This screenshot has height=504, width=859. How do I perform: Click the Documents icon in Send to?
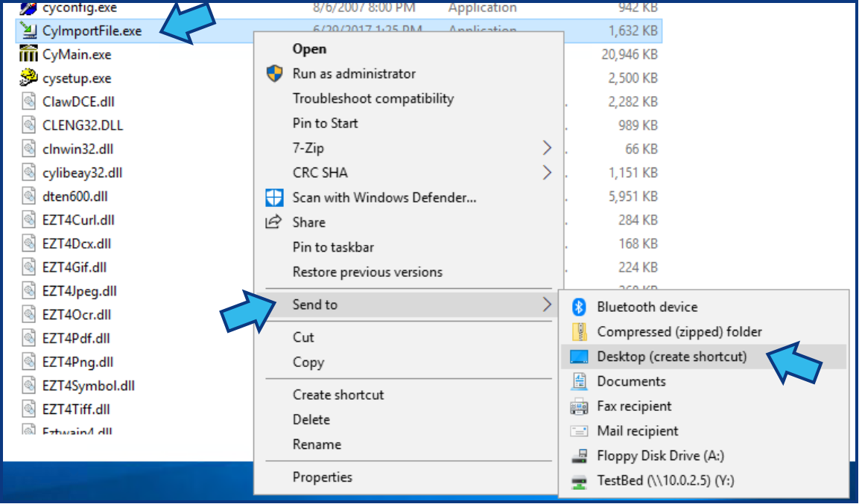click(579, 381)
